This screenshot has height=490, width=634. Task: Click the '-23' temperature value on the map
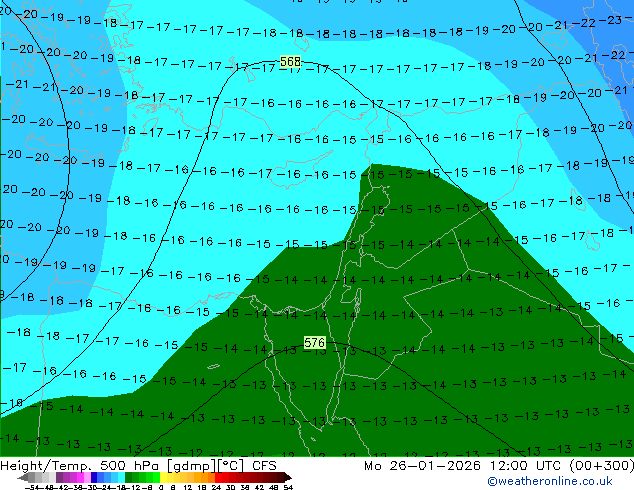pos(612,19)
